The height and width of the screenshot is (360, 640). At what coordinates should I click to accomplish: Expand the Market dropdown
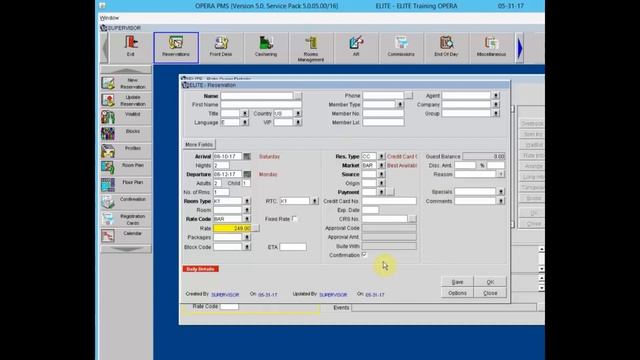pos(381,165)
